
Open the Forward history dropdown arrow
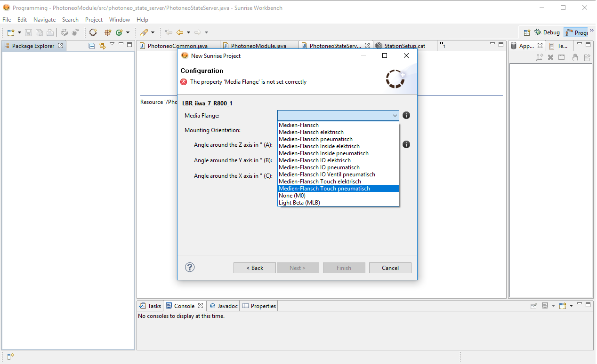pos(206,32)
